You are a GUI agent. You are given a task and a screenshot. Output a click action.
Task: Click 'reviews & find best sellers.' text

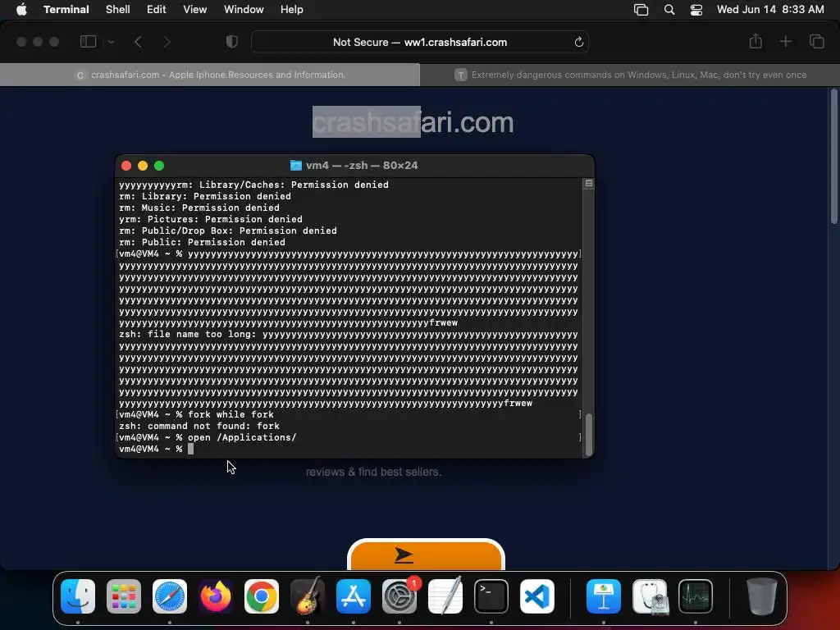point(373,472)
